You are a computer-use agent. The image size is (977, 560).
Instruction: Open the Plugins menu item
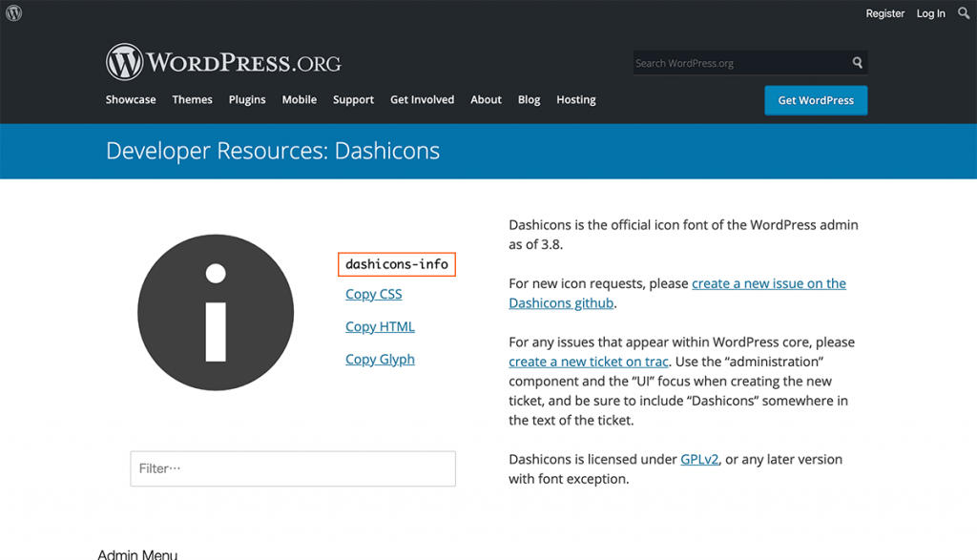click(247, 99)
